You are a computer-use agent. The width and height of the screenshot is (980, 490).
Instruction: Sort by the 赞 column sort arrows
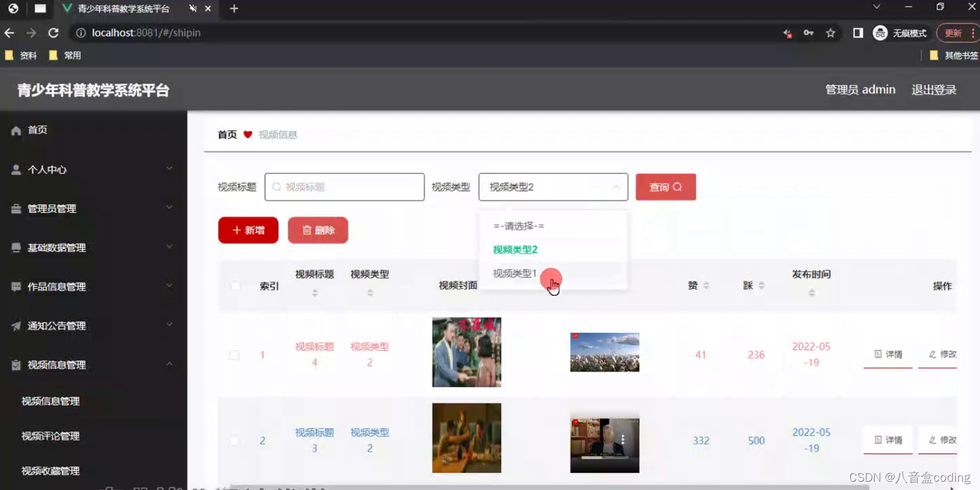(x=706, y=286)
